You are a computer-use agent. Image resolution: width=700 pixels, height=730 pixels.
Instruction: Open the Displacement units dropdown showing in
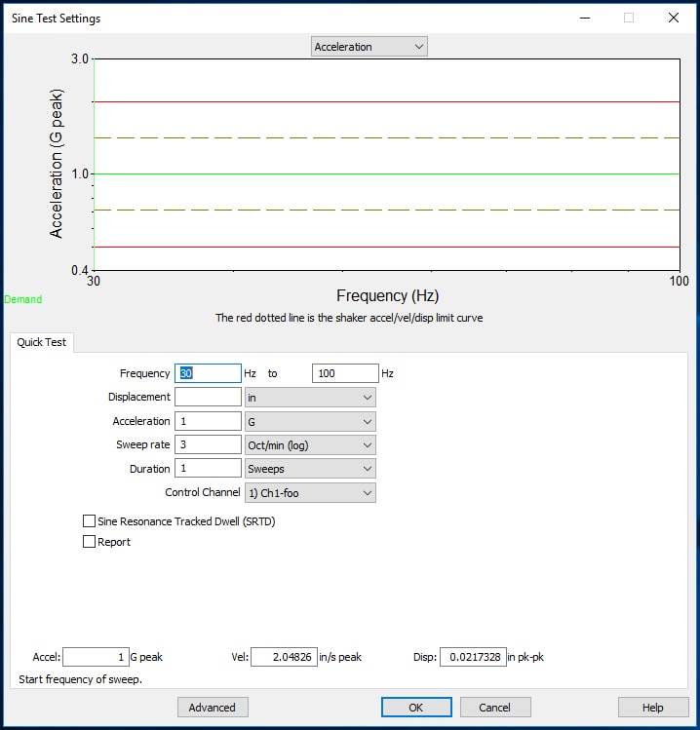pos(310,398)
